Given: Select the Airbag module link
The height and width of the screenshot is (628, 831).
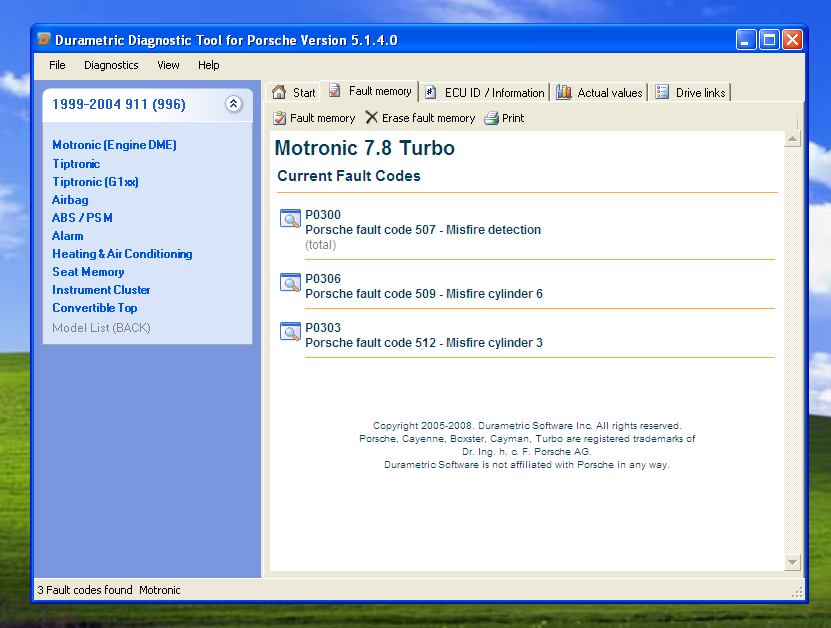Looking at the screenshot, I should 70,200.
